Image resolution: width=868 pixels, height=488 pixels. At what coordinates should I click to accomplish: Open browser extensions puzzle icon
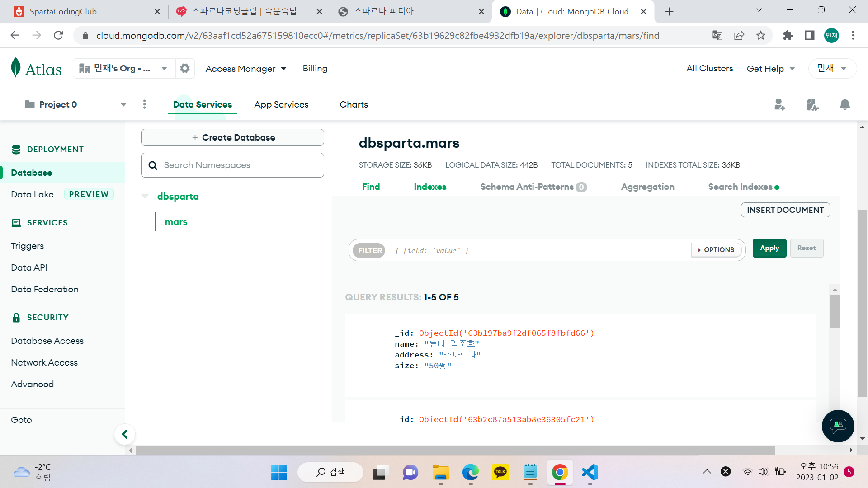point(788,35)
